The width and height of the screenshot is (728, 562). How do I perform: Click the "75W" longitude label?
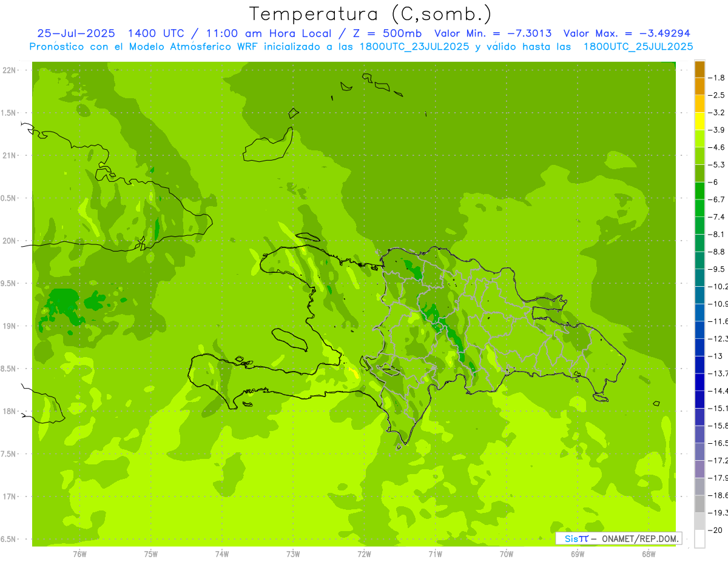point(151,554)
